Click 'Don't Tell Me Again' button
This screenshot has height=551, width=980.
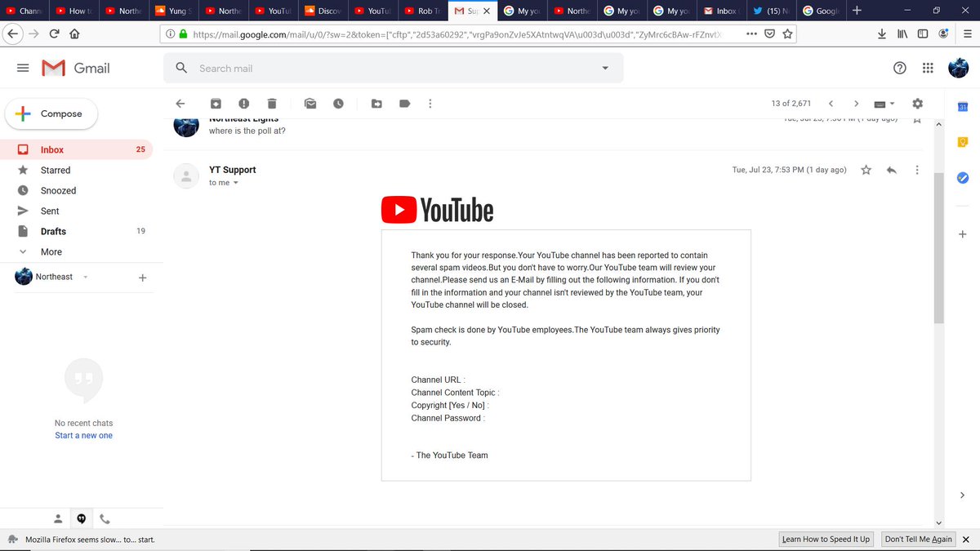click(x=919, y=540)
